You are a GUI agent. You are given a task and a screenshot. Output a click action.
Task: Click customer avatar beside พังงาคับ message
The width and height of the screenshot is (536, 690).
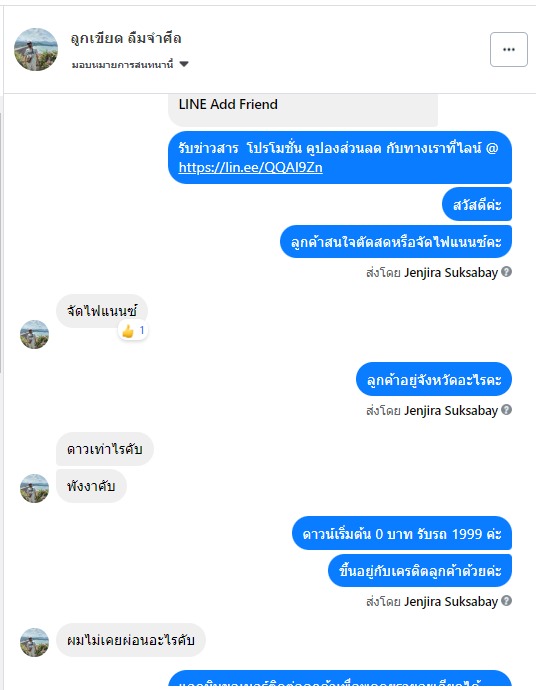34,488
